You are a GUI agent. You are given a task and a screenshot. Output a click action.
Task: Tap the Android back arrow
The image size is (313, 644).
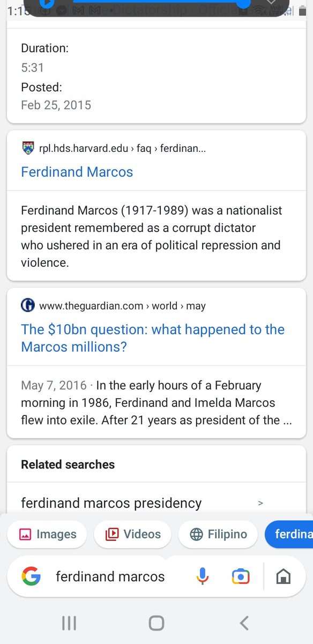click(x=244, y=623)
